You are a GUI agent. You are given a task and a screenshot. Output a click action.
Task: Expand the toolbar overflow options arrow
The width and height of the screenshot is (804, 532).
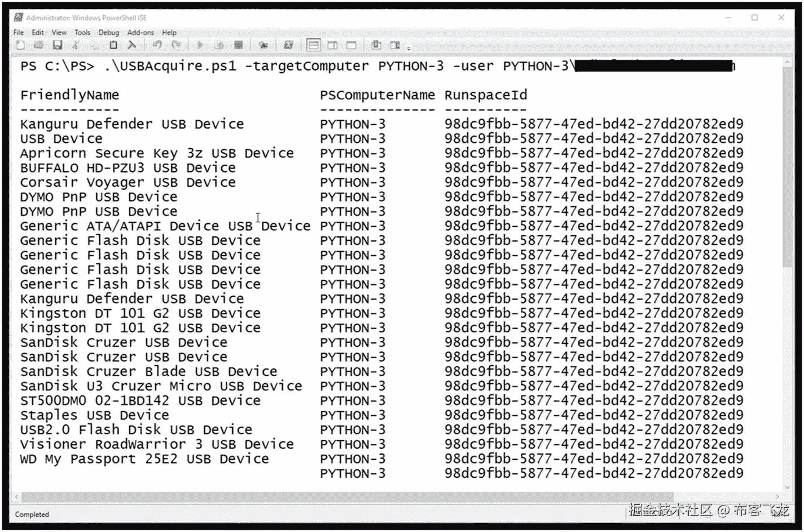click(408, 49)
